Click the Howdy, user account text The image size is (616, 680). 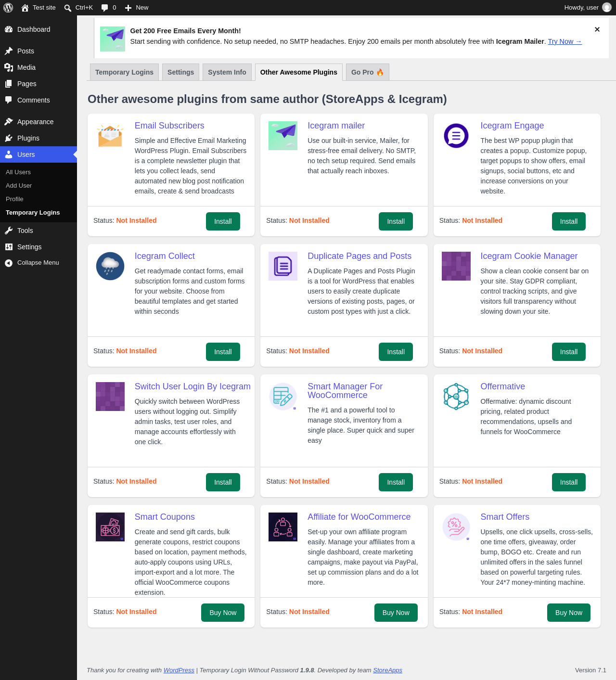[x=581, y=8]
